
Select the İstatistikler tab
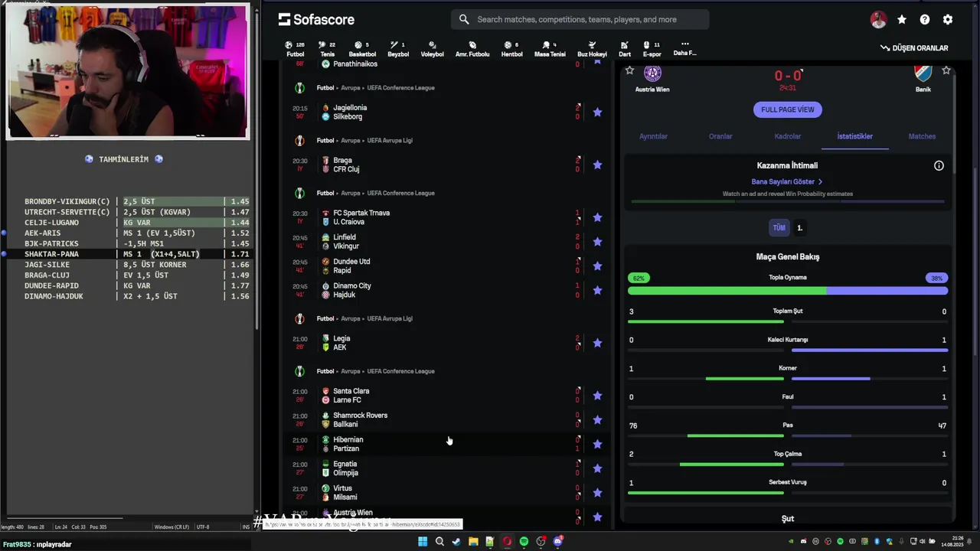click(854, 136)
